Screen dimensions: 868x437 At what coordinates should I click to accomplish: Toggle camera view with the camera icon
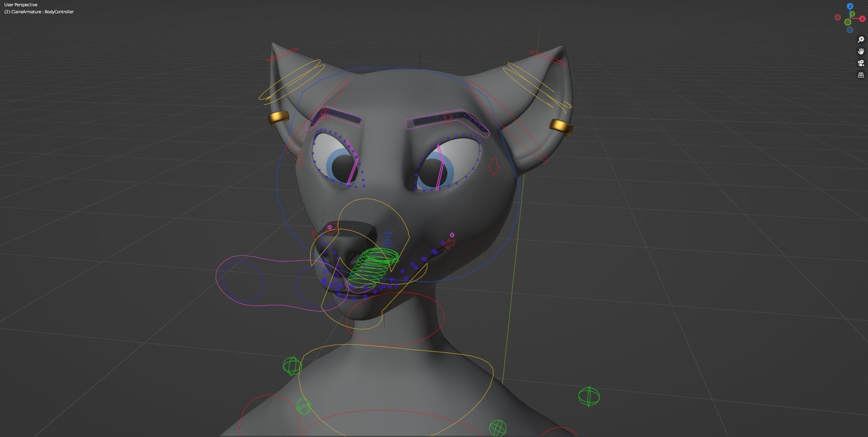click(861, 63)
